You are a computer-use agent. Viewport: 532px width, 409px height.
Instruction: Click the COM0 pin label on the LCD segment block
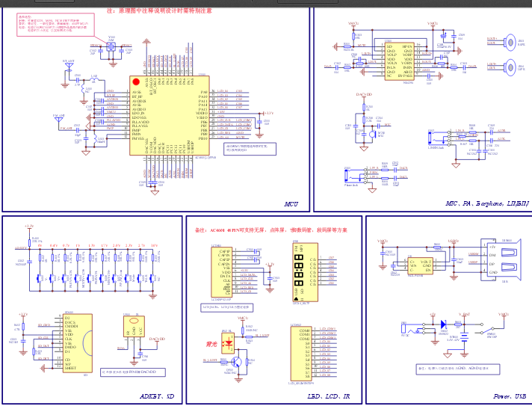click(304, 330)
